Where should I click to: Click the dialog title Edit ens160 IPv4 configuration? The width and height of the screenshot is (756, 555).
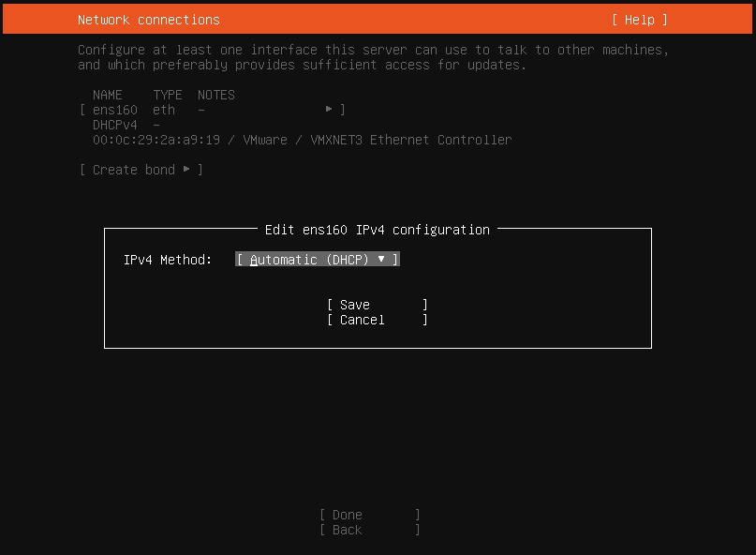(377, 230)
